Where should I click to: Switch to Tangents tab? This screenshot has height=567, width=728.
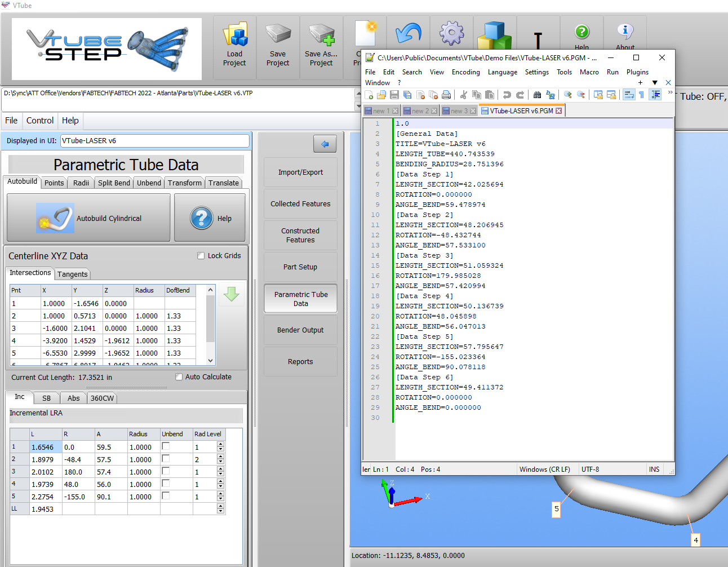click(x=73, y=274)
